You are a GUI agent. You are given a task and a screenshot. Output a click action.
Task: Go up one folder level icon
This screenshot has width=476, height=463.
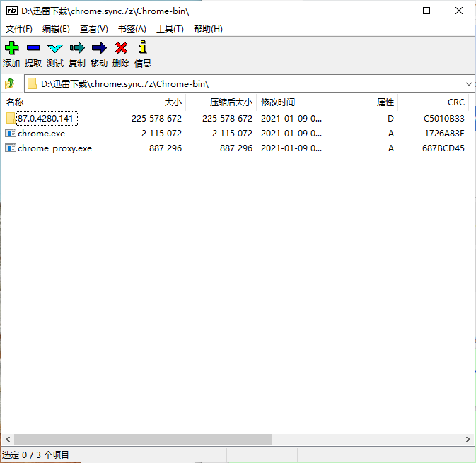coord(10,83)
